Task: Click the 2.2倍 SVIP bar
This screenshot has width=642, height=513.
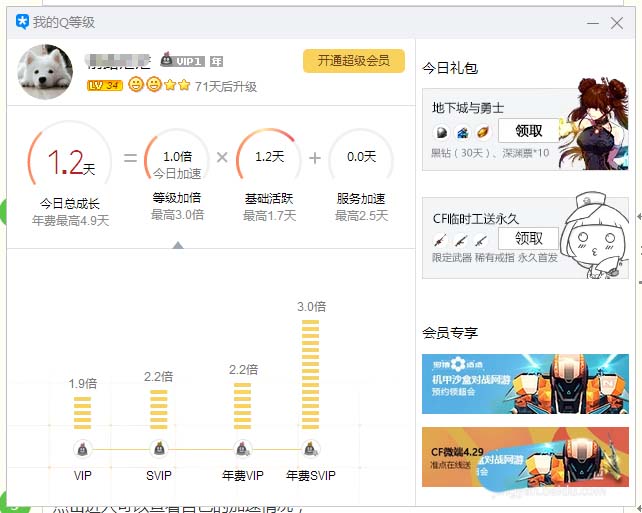Action: pyautogui.click(x=159, y=409)
